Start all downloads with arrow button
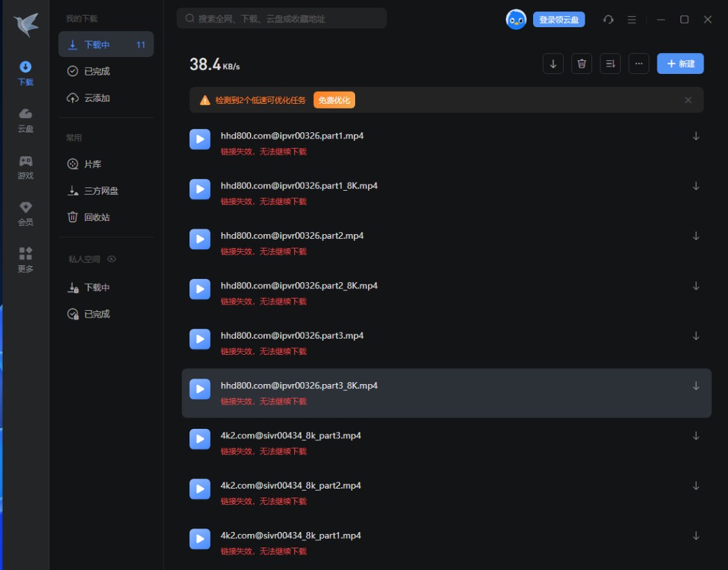The width and height of the screenshot is (728, 570). coord(553,64)
